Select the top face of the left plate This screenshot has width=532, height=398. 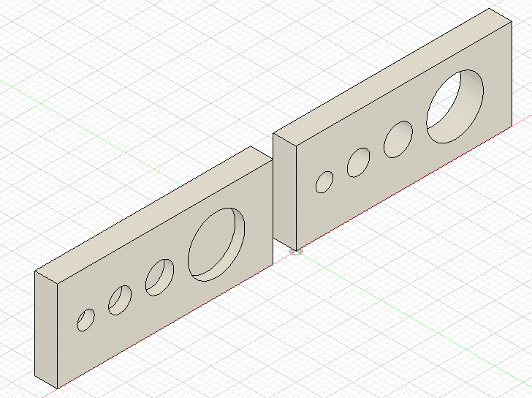pos(154,216)
